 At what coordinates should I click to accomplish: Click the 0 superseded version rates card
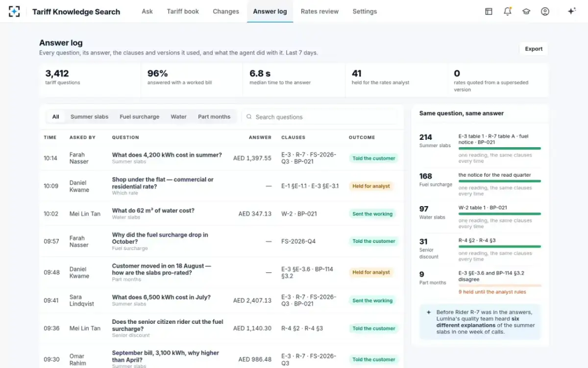[x=498, y=79]
